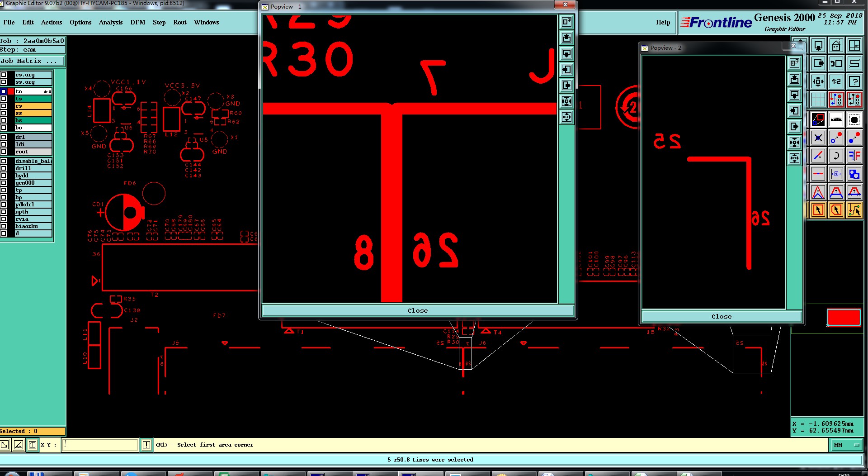Click Close button in Popview - 2
Screen dimensions: 868x476
tap(722, 316)
